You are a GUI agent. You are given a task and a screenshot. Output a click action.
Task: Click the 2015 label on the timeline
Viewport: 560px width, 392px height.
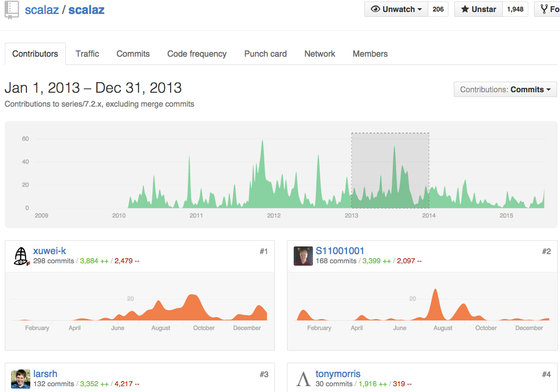pos(506,216)
